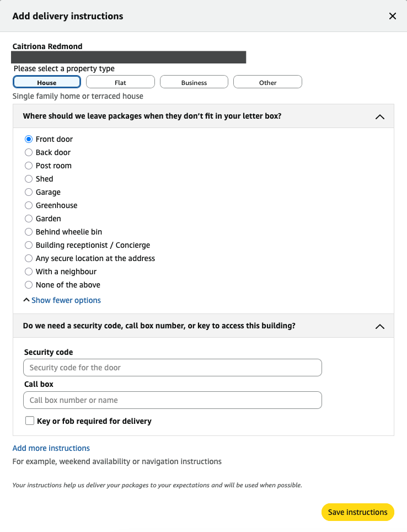Enable Key or fob required for delivery
This screenshot has height=532, width=407.
pyautogui.click(x=30, y=420)
